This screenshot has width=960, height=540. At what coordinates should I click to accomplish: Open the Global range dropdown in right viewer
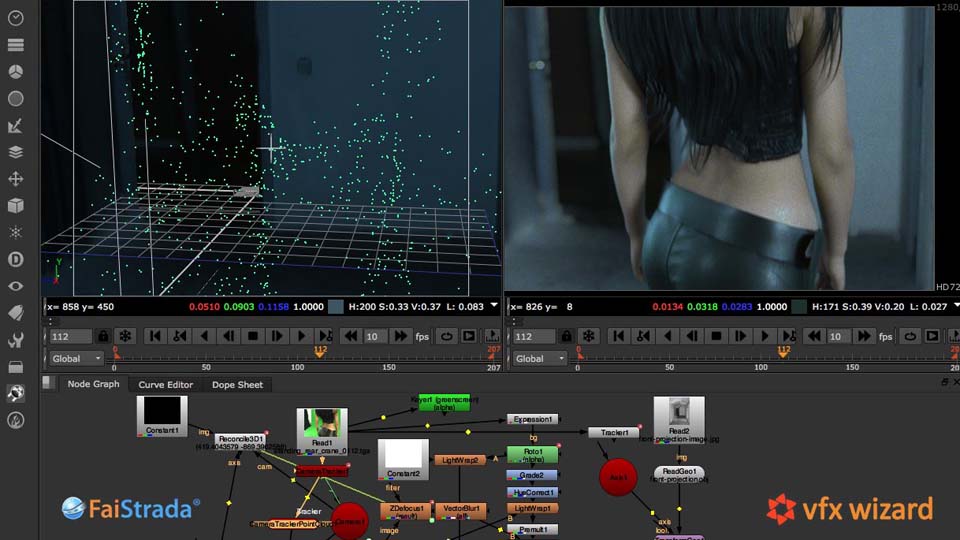(x=538, y=358)
